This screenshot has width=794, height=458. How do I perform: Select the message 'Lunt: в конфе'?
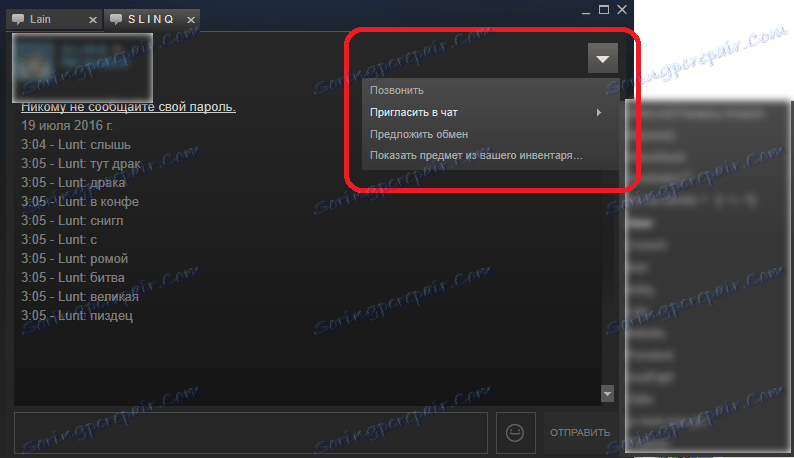[x=80, y=202]
